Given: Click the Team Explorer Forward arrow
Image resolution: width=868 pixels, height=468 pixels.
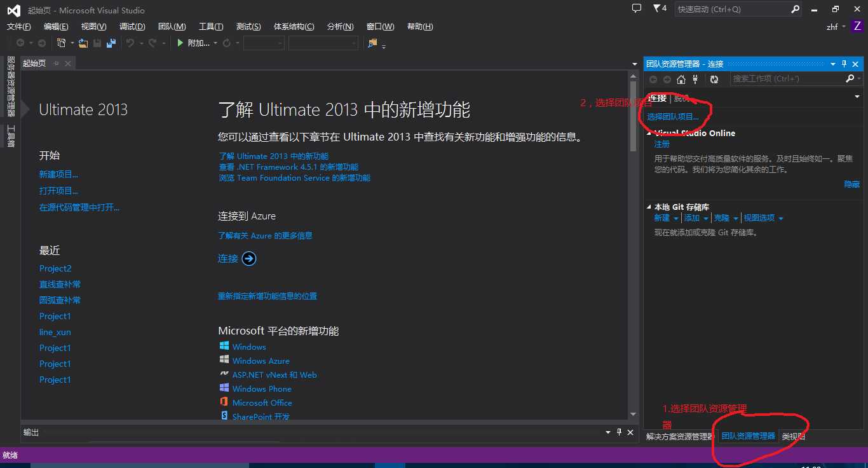Looking at the screenshot, I should [x=667, y=79].
